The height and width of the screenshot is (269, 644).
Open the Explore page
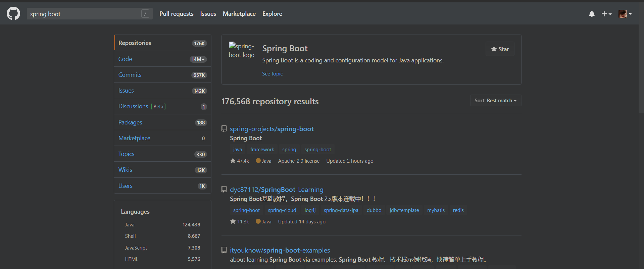tap(272, 14)
